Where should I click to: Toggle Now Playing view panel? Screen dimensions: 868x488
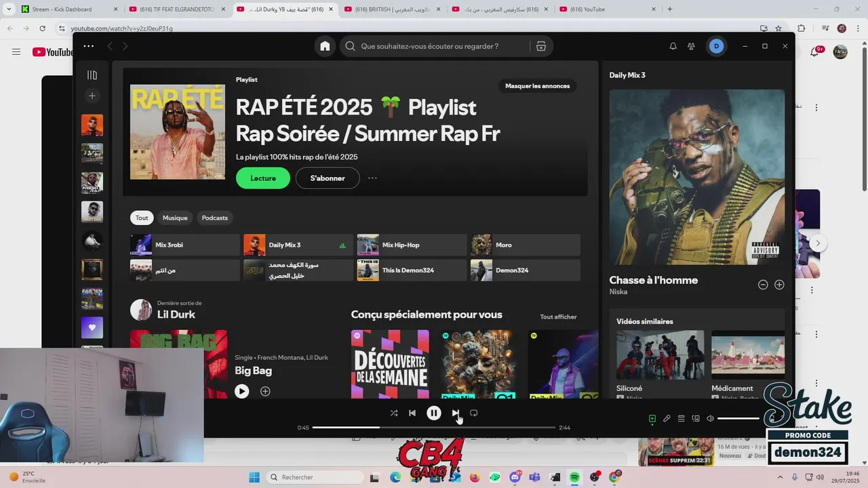pyautogui.click(x=652, y=419)
